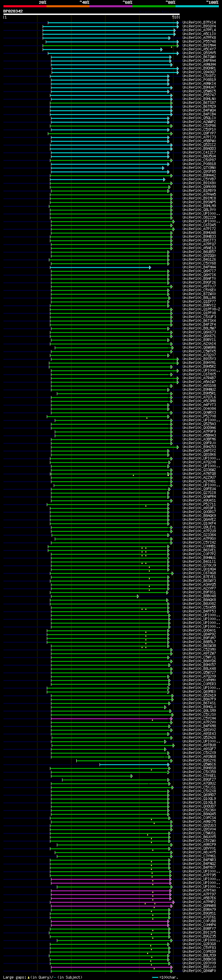This screenshot has width=222, height=980.
Task: Select the UniRef100_Q9FEU4 label
Action: pyautogui.click(x=199, y=489)
